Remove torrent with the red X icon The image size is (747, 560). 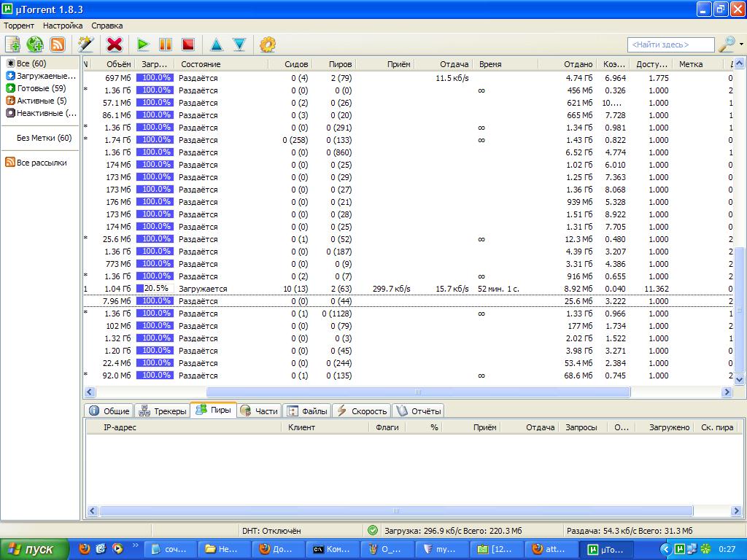tap(115, 44)
